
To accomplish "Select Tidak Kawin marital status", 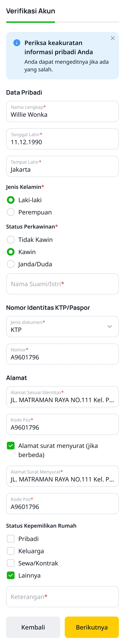I will click(x=11, y=240).
